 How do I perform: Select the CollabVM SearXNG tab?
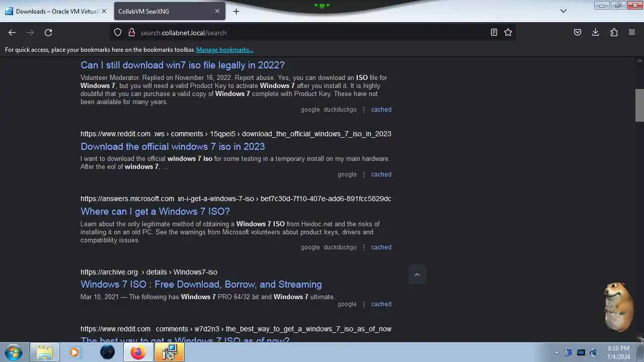click(169, 11)
